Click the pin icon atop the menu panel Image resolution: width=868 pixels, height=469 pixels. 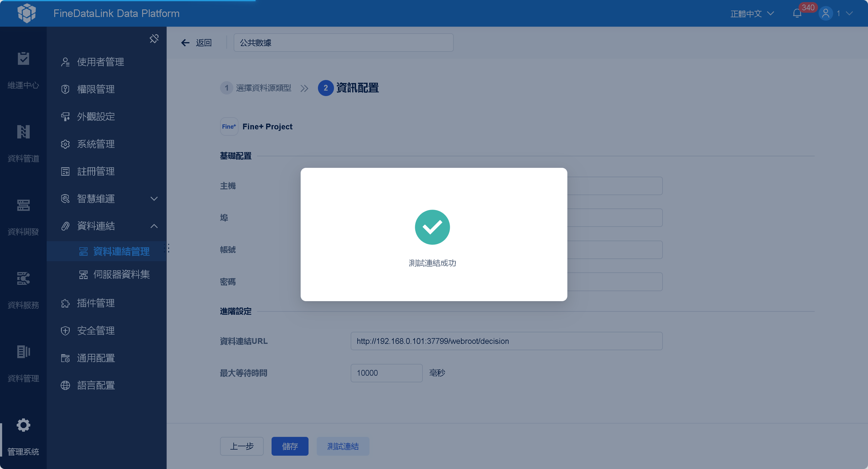[154, 39]
